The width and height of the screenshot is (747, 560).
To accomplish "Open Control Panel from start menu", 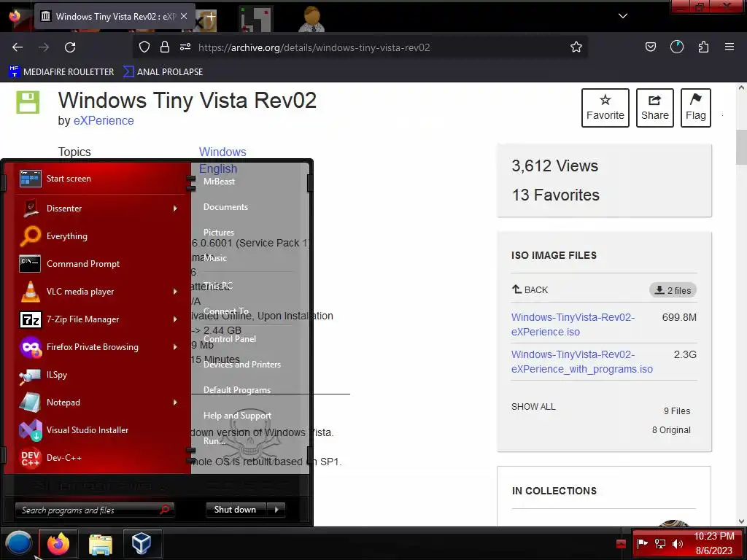I will pos(230,338).
